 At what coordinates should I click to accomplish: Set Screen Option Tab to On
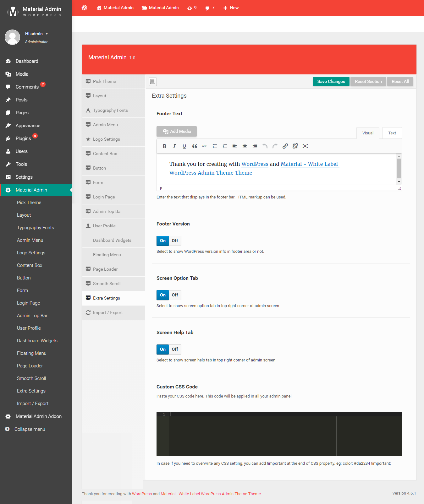pos(162,295)
